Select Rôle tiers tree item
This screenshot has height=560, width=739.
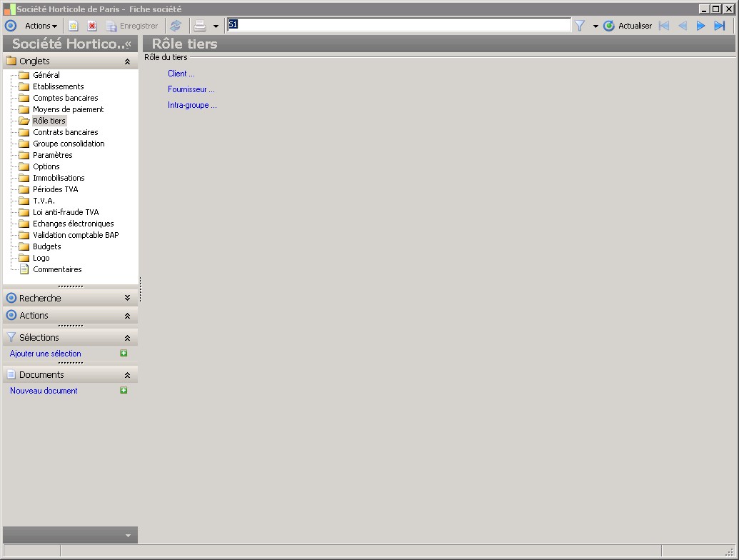[x=49, y=121]
